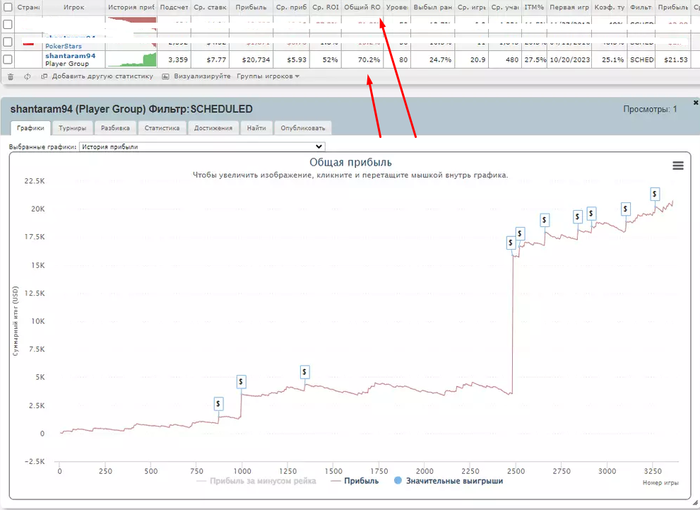Sort by the 'Ср. ставк' column header
The width and height of the screenshot is (700, 510).
[x=210, y=7]
